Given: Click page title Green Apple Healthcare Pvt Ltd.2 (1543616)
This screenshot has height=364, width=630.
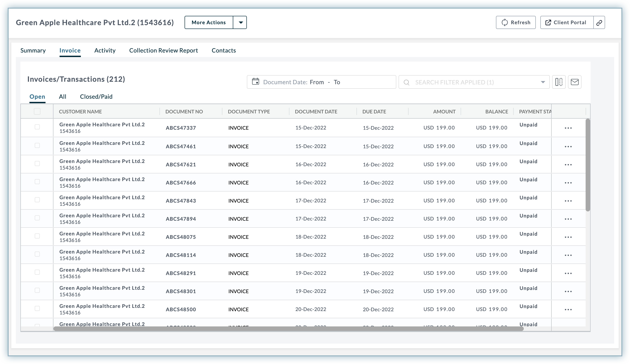Looking at the screenshot, I should [x=95, y=22].
